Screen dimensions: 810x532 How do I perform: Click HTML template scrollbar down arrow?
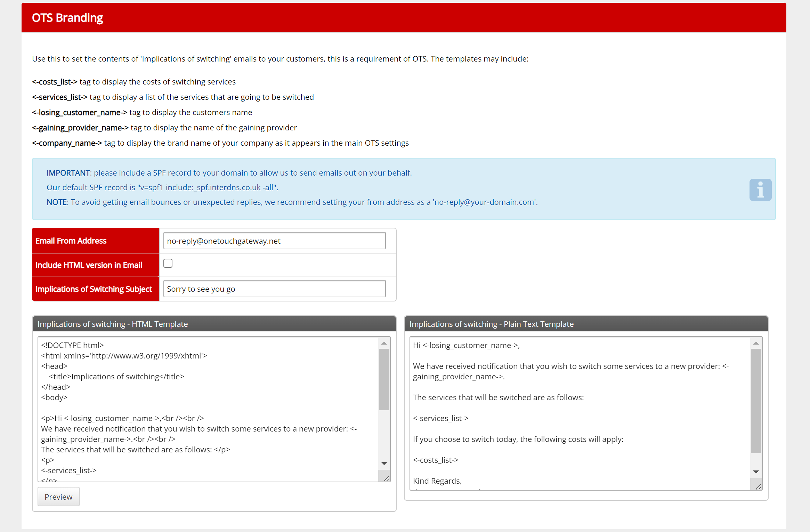point(384,464)
